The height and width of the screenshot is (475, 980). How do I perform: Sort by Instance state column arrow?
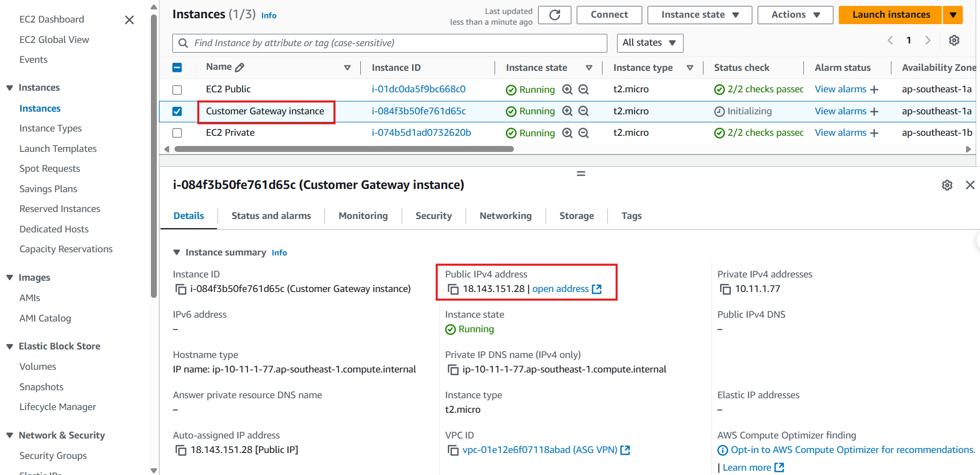[x=589, y=68]
